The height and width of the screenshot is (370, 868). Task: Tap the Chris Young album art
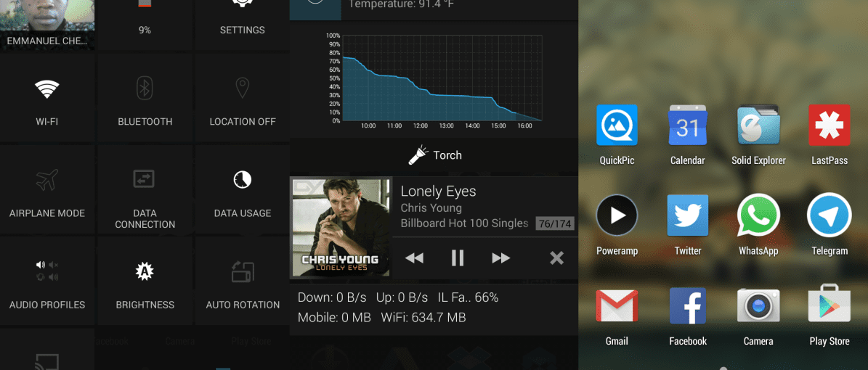point(341,227)
